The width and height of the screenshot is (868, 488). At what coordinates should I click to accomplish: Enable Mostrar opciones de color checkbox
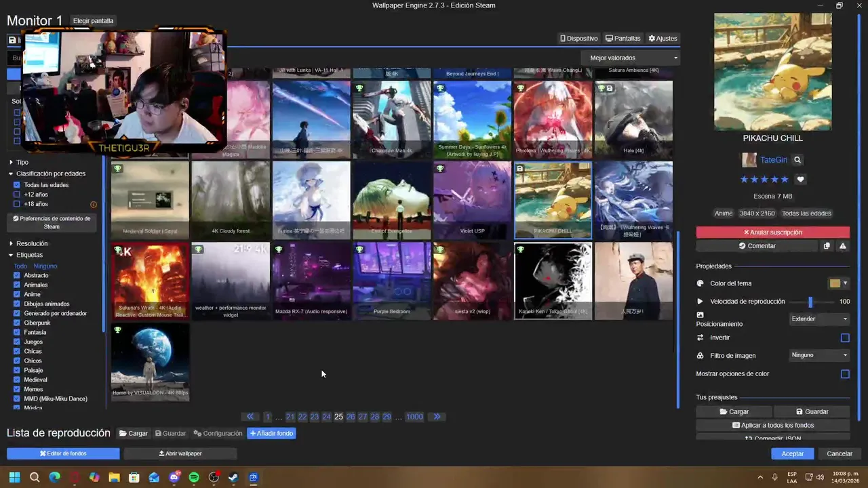(x=845, y=374)
